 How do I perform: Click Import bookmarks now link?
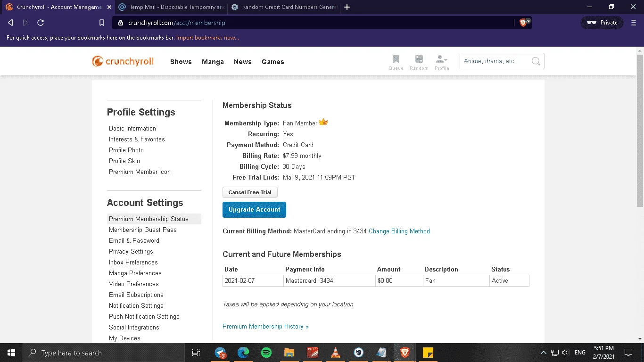[x=207, y=38]
